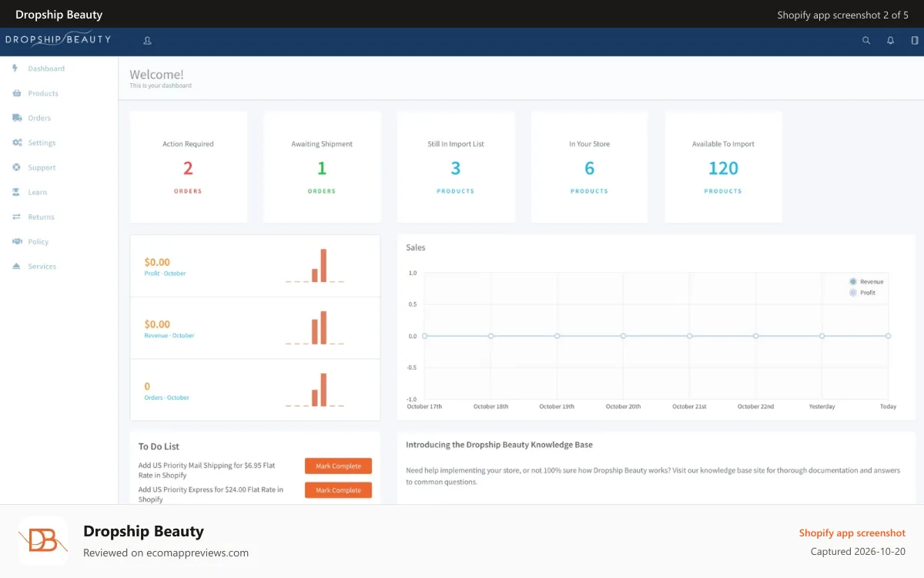The width and height of the screenshot is (924, 578).
Task: Click the DB app logo thumbnail
Action: pyautogui.click(x=43, y=541)
